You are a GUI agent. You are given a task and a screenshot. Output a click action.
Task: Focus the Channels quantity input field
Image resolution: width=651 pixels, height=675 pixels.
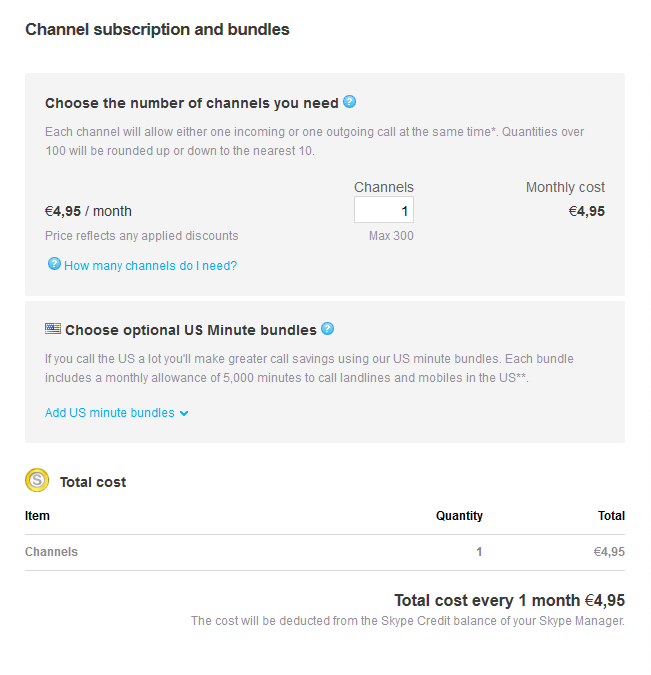pos(384,210)
